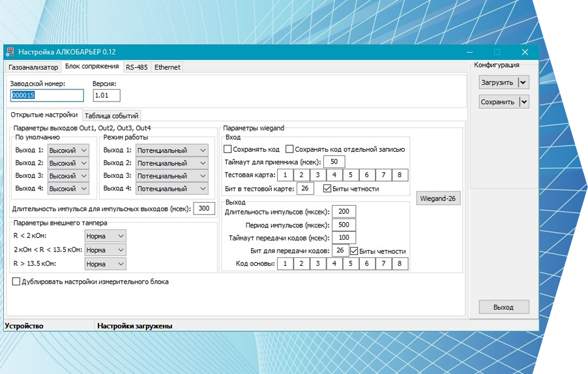This screenshot has width=588, height=374.
Task: Click Код основы byte cell 3
Action: (317, 263)
